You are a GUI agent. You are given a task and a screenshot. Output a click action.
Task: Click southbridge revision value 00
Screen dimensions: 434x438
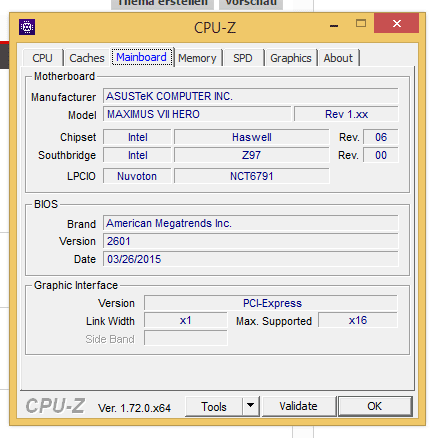point(381,155)
